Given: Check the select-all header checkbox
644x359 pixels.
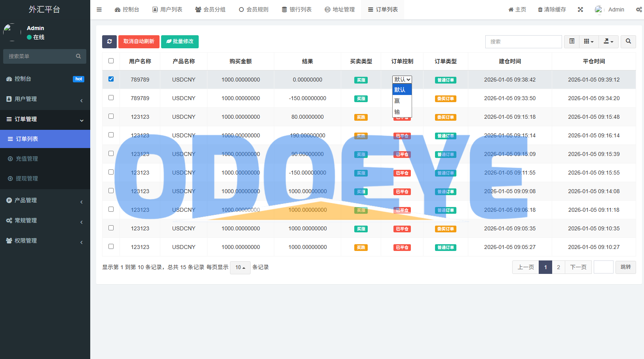Looking at the screenshot, I should 111,61.
